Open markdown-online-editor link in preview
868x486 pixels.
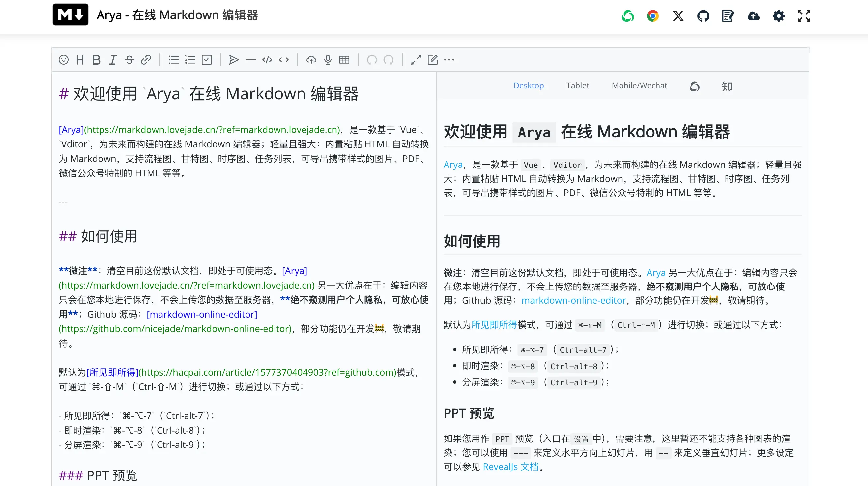point(573,300)
